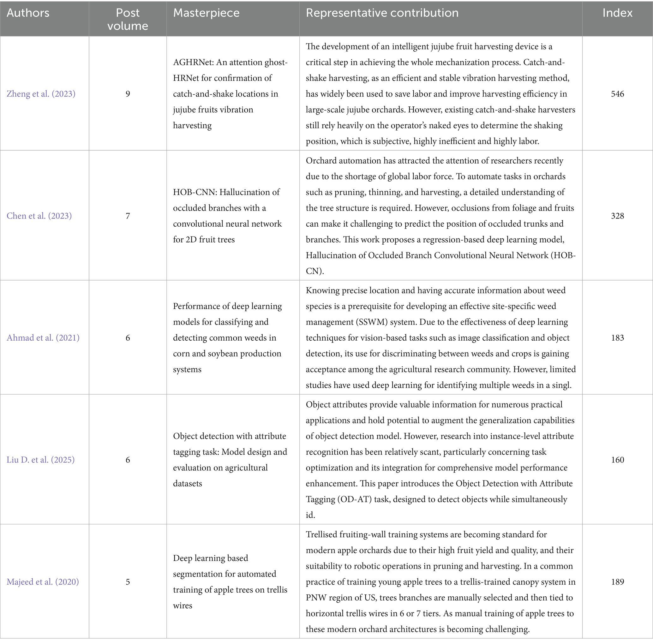Screen dimensions: 653x644
Task: Click the Object attributes abstract text
Action: point(440,460)
